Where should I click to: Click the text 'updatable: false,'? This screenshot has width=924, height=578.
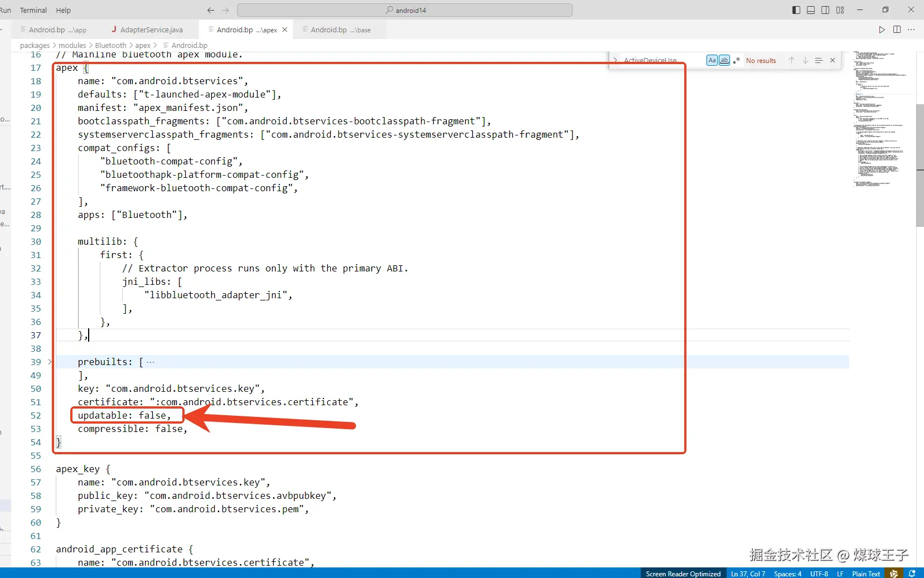(124, 415)
